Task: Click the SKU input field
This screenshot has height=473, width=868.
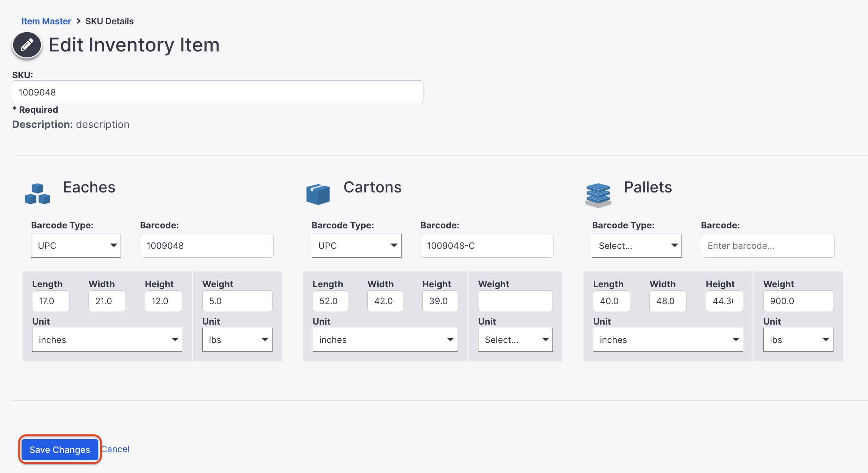Action: pos(218,92)
